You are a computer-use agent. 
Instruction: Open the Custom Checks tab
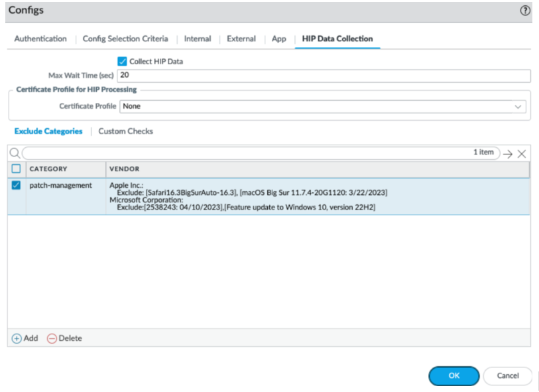(125, 131)
